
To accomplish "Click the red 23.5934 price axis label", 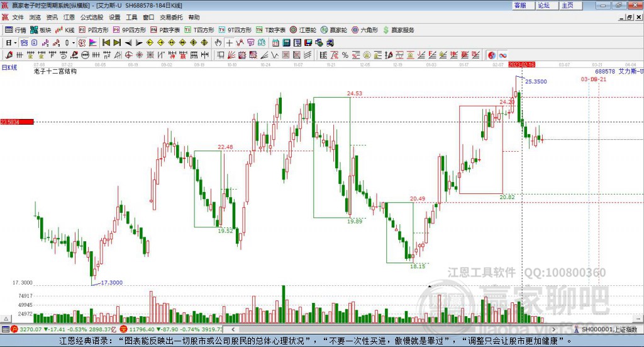I will [17, 122].
